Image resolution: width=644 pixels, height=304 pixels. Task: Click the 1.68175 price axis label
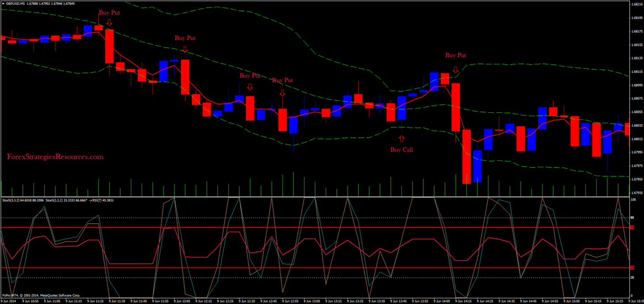click(637, 32)
